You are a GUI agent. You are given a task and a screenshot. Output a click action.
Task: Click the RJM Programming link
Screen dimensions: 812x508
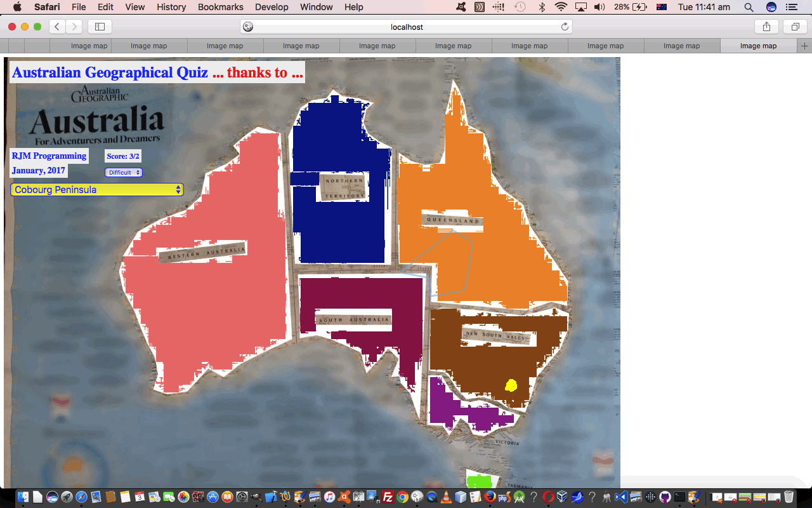click(49, 156)
